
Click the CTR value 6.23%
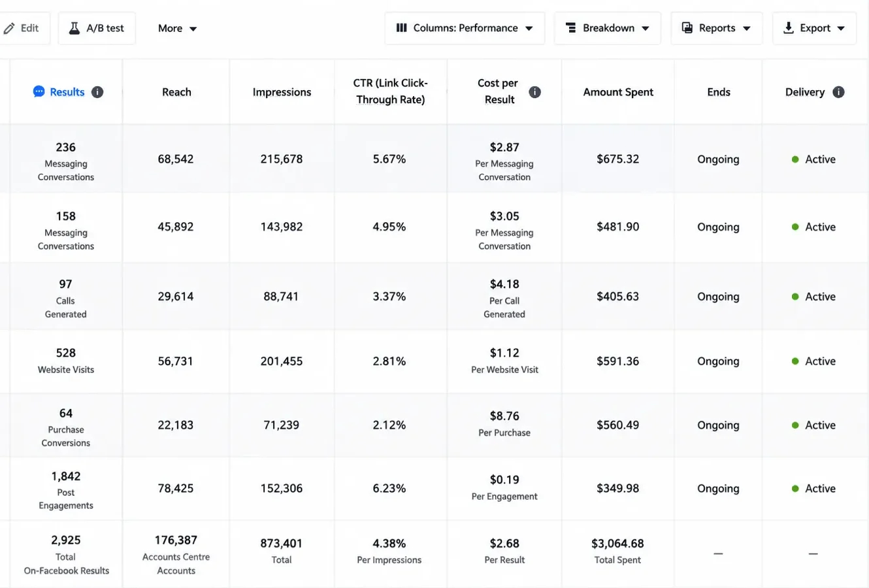coord(389,489)
